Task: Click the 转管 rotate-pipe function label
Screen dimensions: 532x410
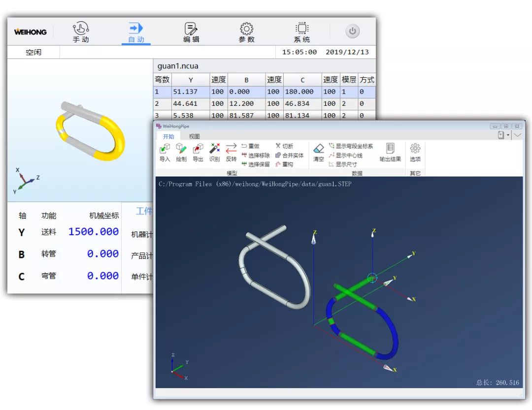Action: coord(48,253)
